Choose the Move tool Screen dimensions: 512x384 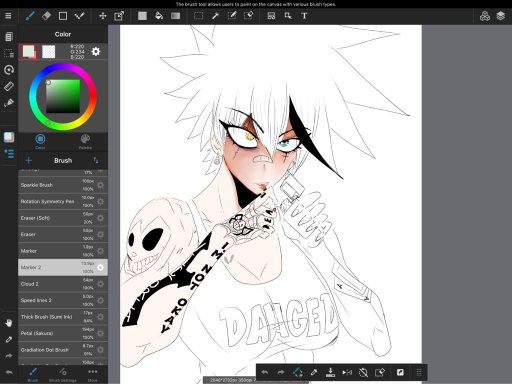pyautogui.click(x=103, y=16)
